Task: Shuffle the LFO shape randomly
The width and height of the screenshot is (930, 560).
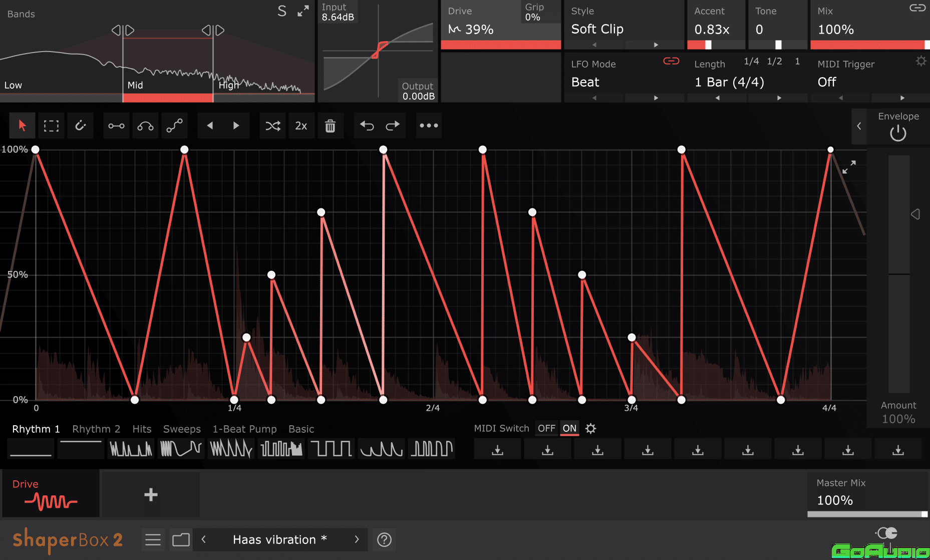Action: pyautogui.click(x=272, y=126)
